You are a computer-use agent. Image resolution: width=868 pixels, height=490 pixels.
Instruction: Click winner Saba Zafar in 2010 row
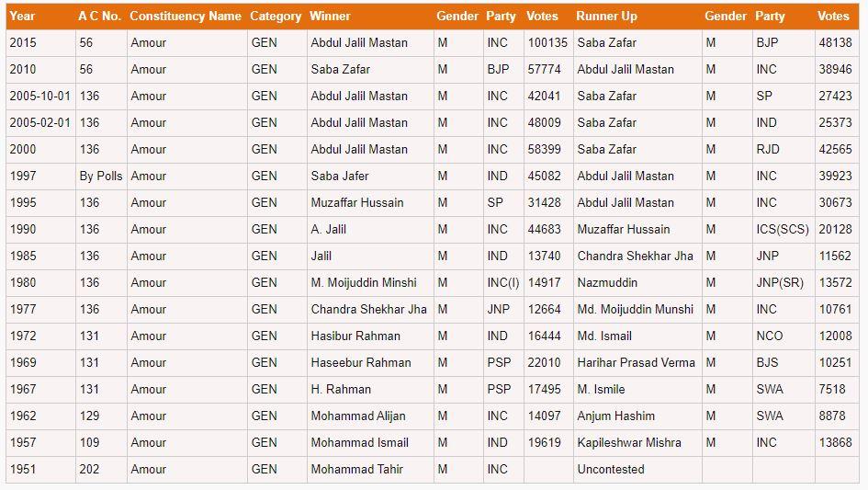click(341, 69)
